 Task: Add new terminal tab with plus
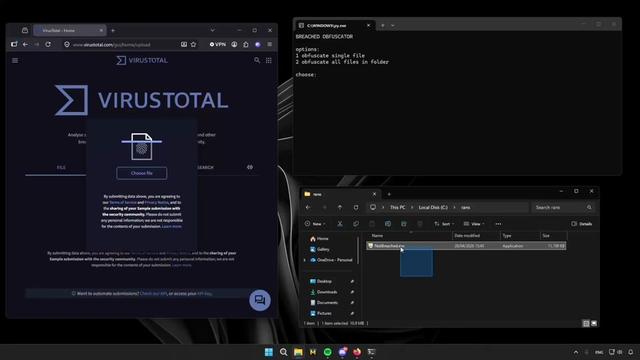coord(382,25)
